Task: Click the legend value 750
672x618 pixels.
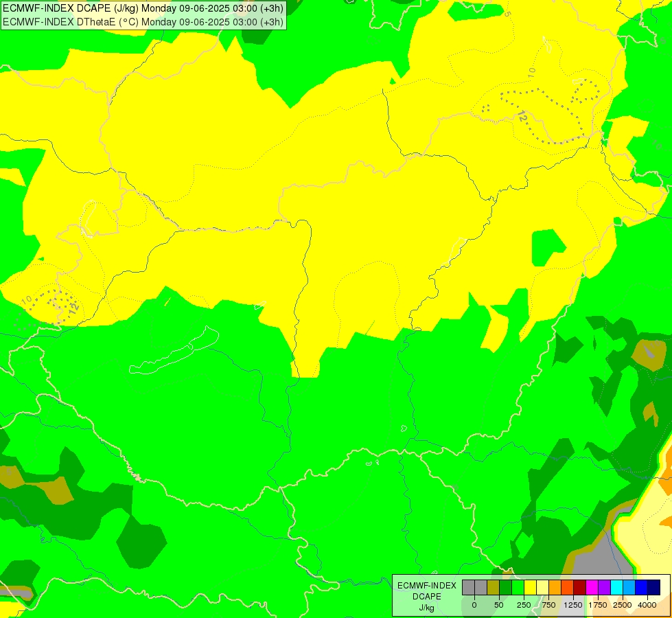Action: pyautogui.click(x=548, y=605)
